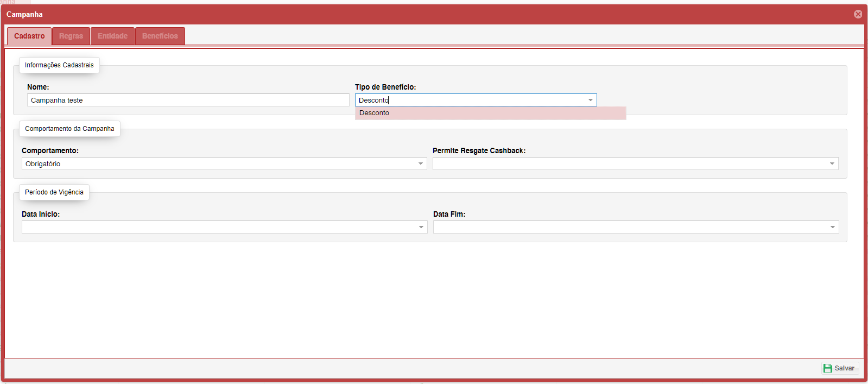This screenshot has height=384, width=868.
Task: Click the Nome text field
Action: [188, 100]
